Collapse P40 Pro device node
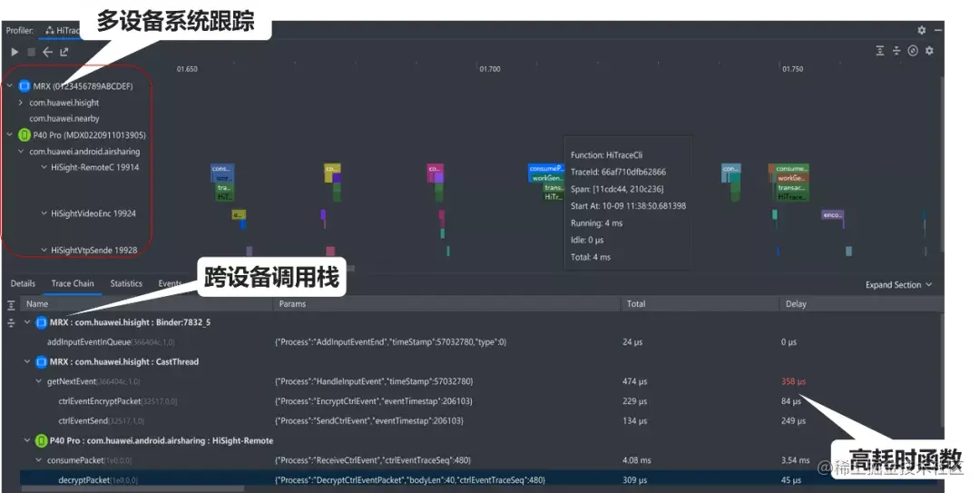 pos(10,134)
